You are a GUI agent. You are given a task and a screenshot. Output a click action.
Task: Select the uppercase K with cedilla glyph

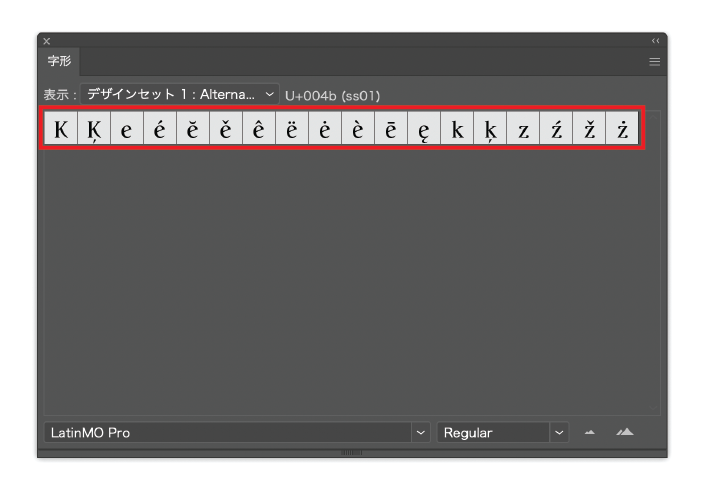tap(94, 131)
